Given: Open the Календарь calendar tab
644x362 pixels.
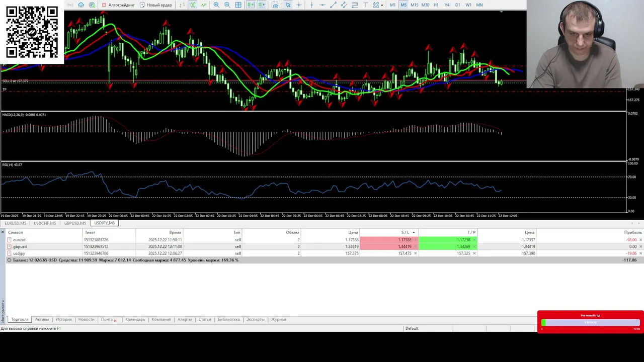Looking at the screenshot, I should [135, 320].
